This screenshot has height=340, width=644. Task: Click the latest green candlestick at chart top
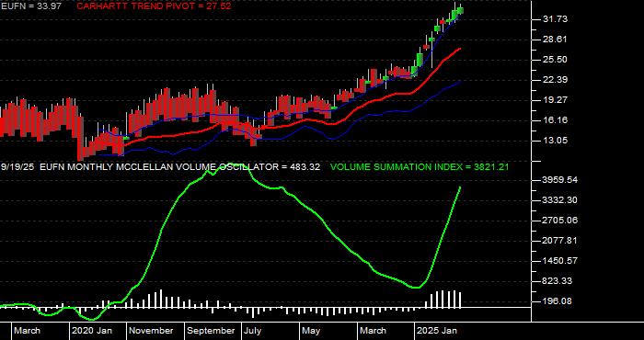[460, 10]
